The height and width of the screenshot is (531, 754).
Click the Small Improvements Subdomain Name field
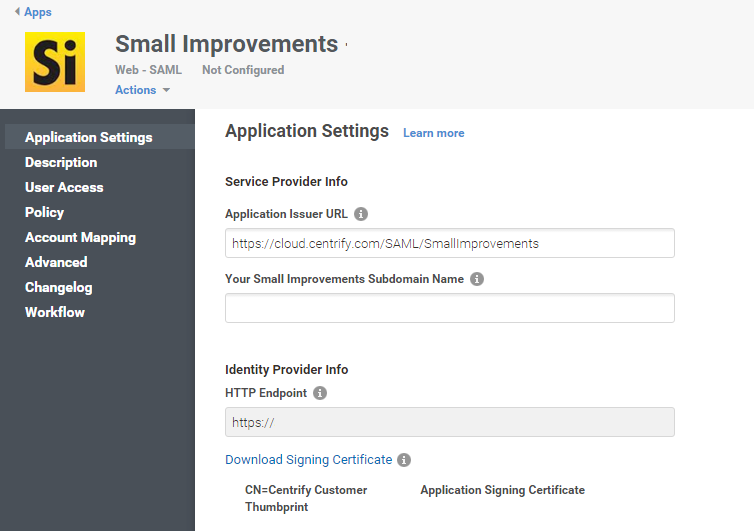(450, 308)
